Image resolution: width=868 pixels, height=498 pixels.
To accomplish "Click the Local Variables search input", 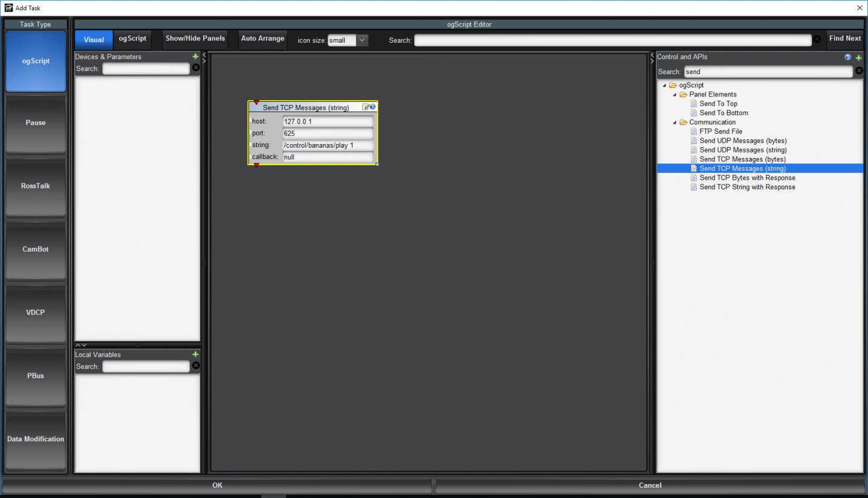I will coord(146,367).
